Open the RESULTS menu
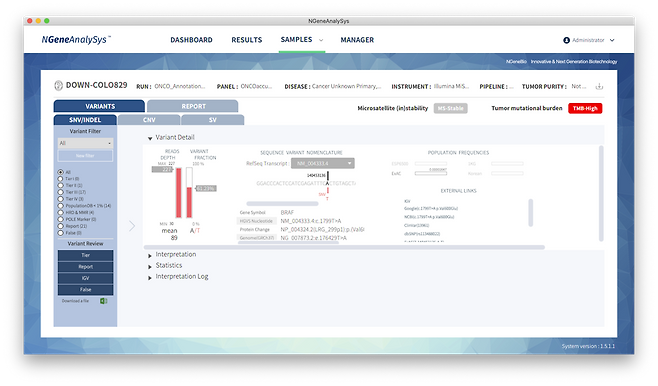This screenshot has width=658, height=386. [247, 40]
